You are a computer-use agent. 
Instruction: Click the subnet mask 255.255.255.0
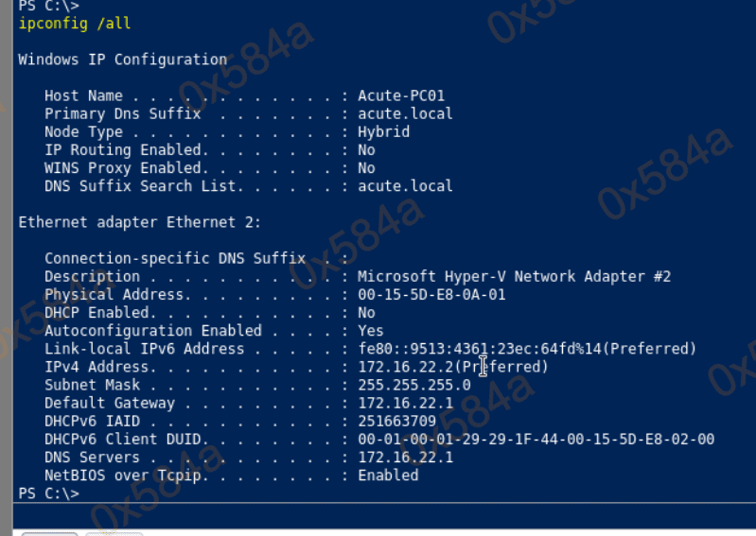pos(413,385)
